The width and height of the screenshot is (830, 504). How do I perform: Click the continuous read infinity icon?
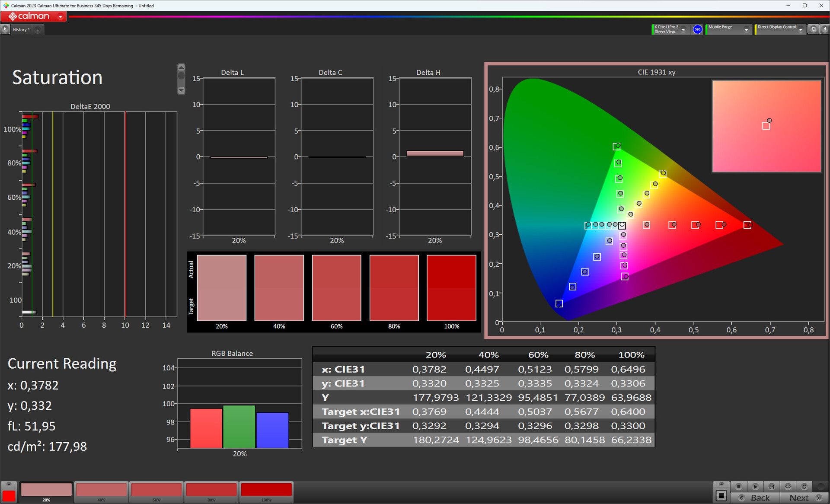(788, 486)
